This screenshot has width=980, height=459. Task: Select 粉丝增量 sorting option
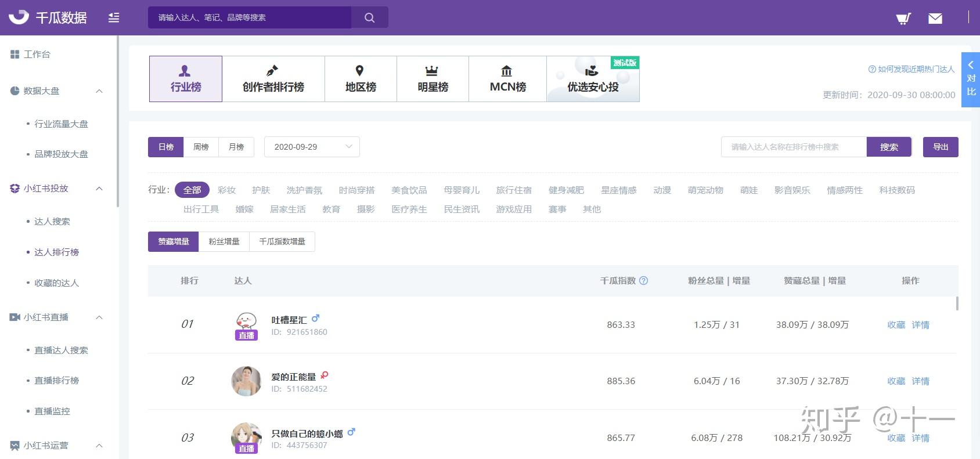pyautogui.click(x=224, y=241)
